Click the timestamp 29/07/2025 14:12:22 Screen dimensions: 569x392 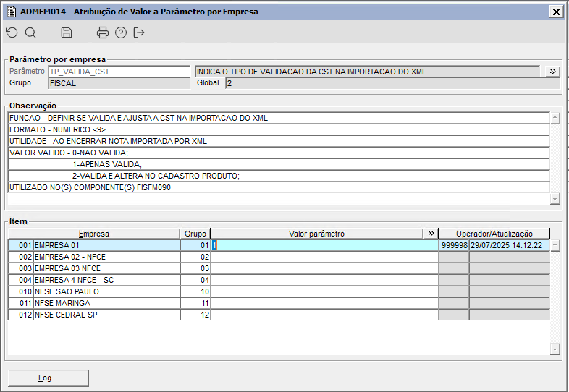tap(510, 245)
